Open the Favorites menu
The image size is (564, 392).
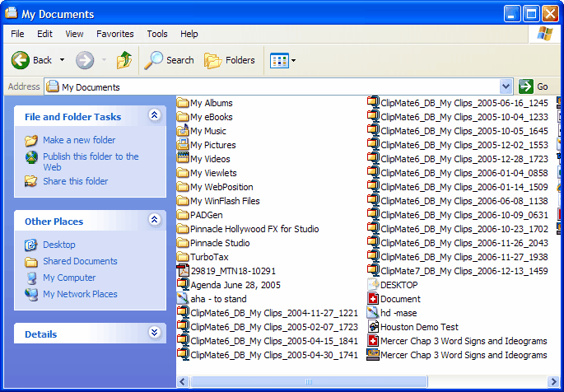pos(115,34)
